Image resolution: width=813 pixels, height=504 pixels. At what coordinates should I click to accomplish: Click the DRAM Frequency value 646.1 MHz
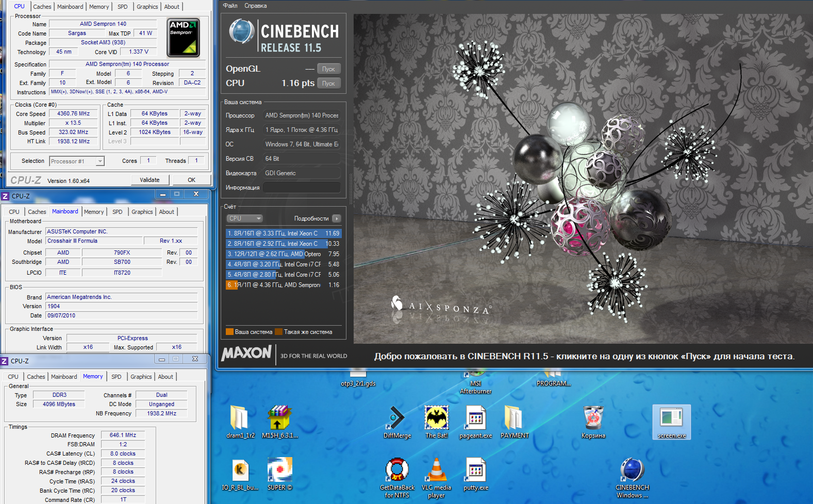pyautogui.click(x=123, y=435)
